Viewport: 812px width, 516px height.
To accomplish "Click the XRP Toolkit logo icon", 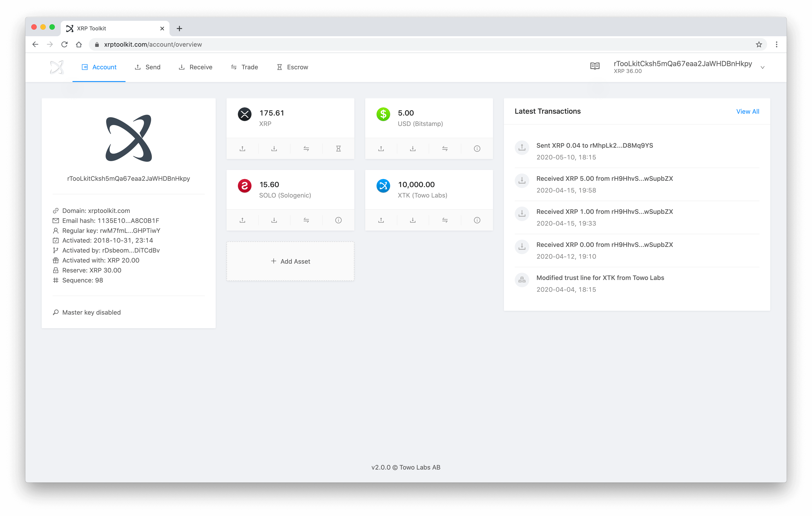I will [x=57, y=67].
